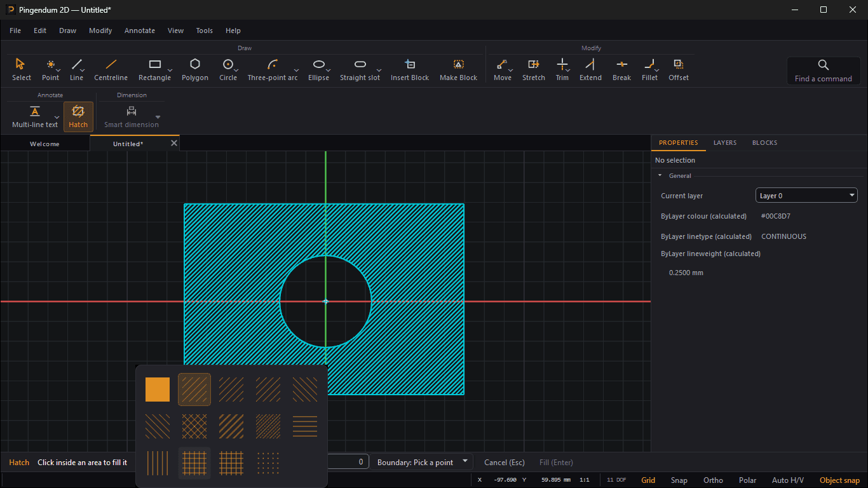Click the Multi-line text tool
The width and height of the screenshot is (868, 488).
point(35,117)
